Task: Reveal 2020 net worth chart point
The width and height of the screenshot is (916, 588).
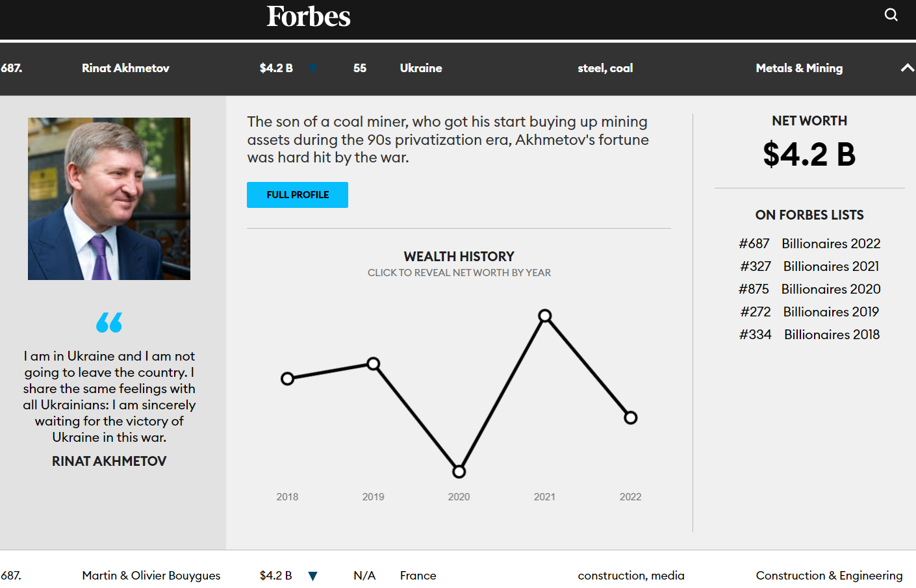Action: click(459, 471)
